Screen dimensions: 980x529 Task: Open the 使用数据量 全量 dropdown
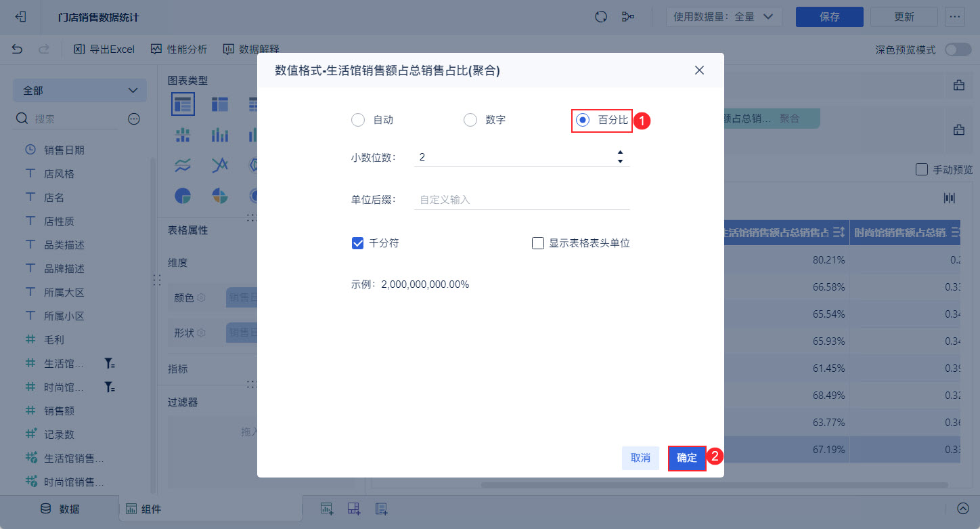[x=723, y=17]
